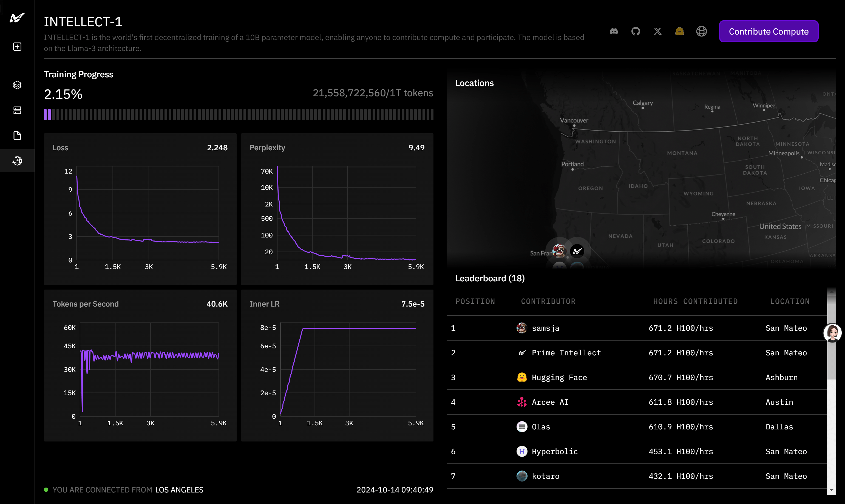The height and width of the screenshot is (504, 845).
Task: Click samsja avatar marker on map
Action: pyautogui.click(x=559, y=251)
